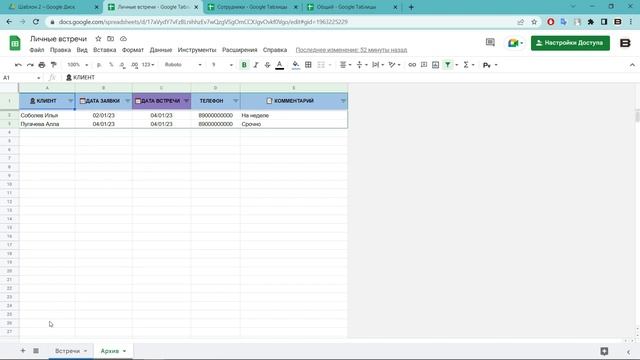Viewport: 640px width, 360px height.
Task: Open filter dropdown in ДАТА ВСТРЕЧИ header
Action: (187, 101)
